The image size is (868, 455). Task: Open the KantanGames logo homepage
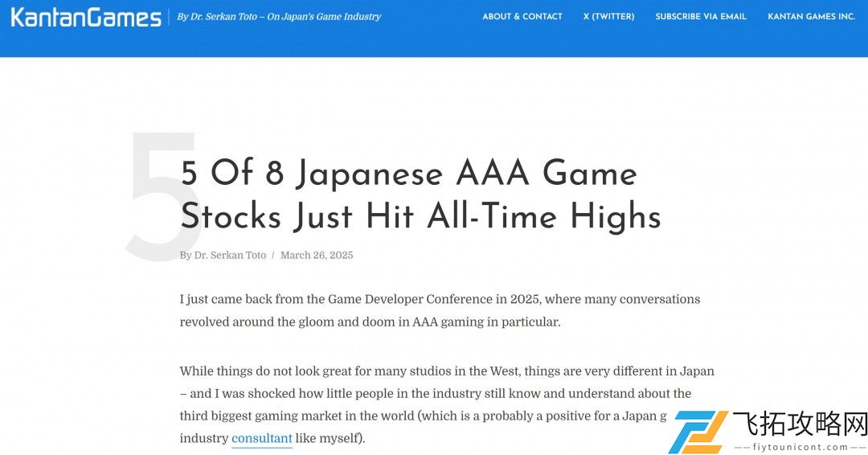point(86,17)
